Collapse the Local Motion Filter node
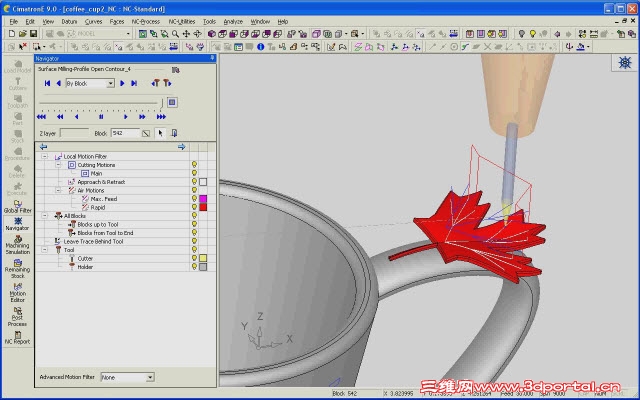This screenshot has width=640, height=400. [44, 156]
